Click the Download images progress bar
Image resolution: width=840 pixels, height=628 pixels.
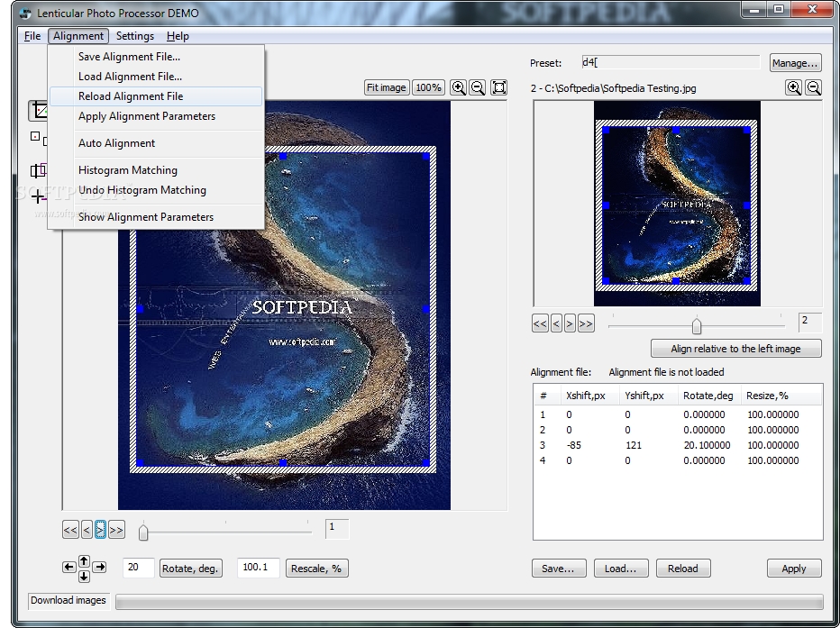coord(470,602)
